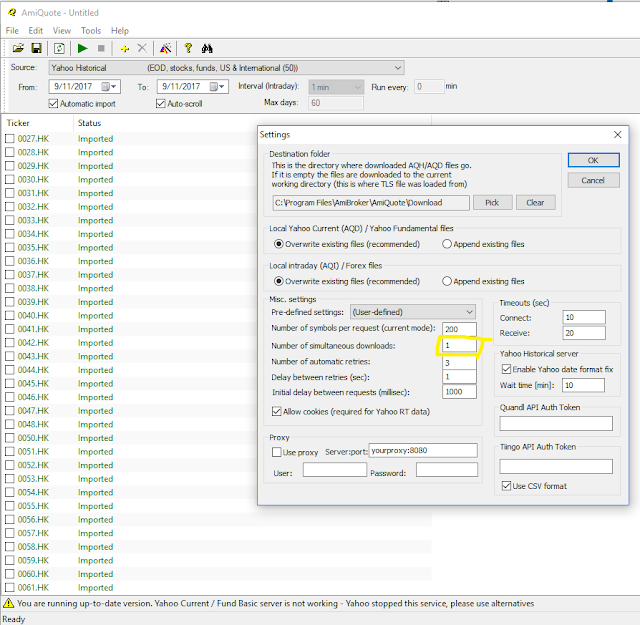Image resolution: width=640 pixels, height=625 pixels.
Task: Open a ticker list file from toolbar
Action: (18, 49)
